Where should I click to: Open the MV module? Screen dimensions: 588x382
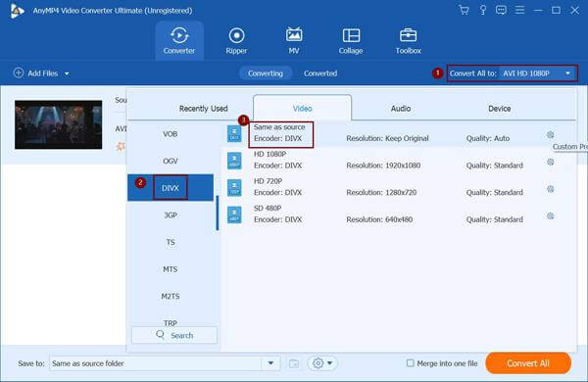294,40
